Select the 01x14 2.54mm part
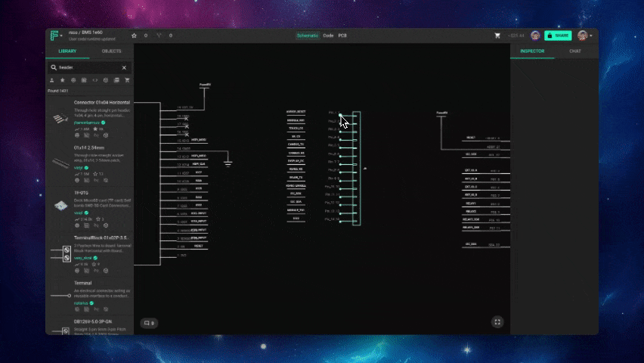 [x=89, y=147]
